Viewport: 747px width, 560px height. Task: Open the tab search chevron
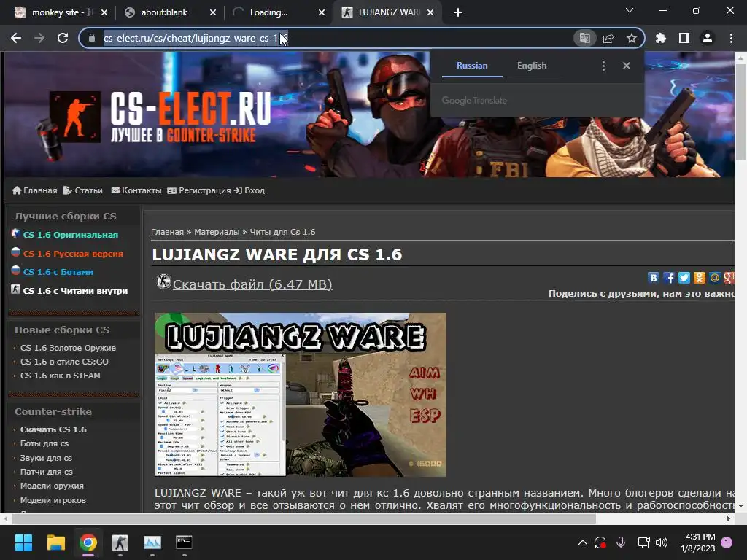pyautogui.click(x=630, y=10)
